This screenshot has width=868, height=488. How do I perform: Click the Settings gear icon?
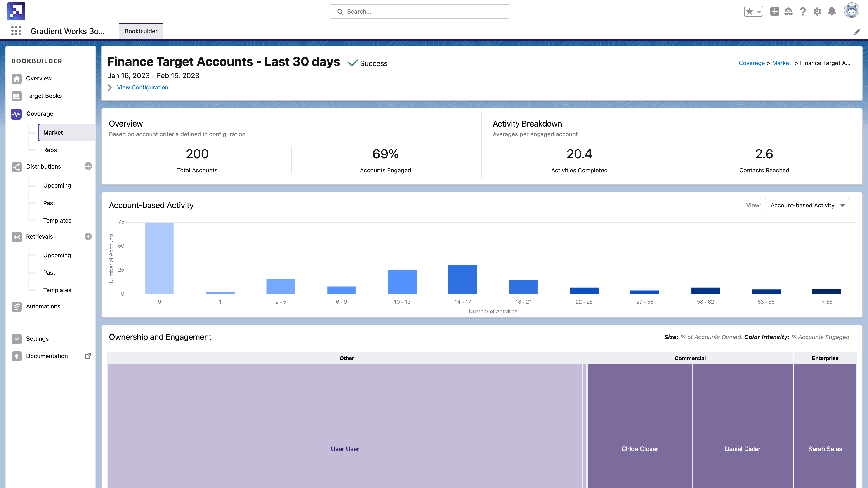[x=817, y=11]
